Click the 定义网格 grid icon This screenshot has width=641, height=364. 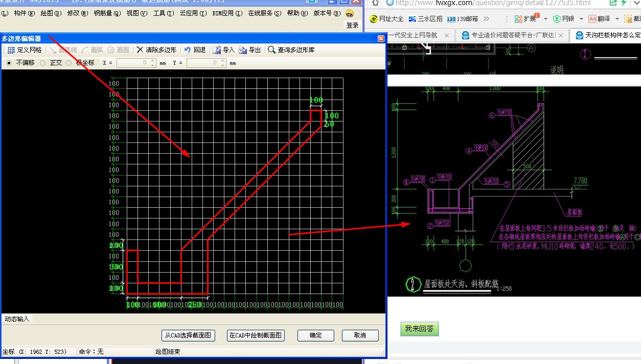tap(11, 50)
